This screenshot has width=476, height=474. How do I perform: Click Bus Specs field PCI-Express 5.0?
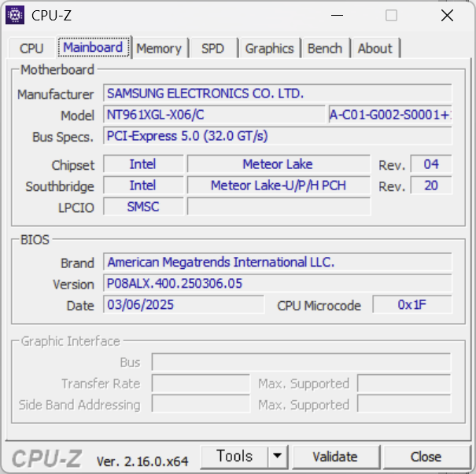pyautogui.click(x=278, y=136)
